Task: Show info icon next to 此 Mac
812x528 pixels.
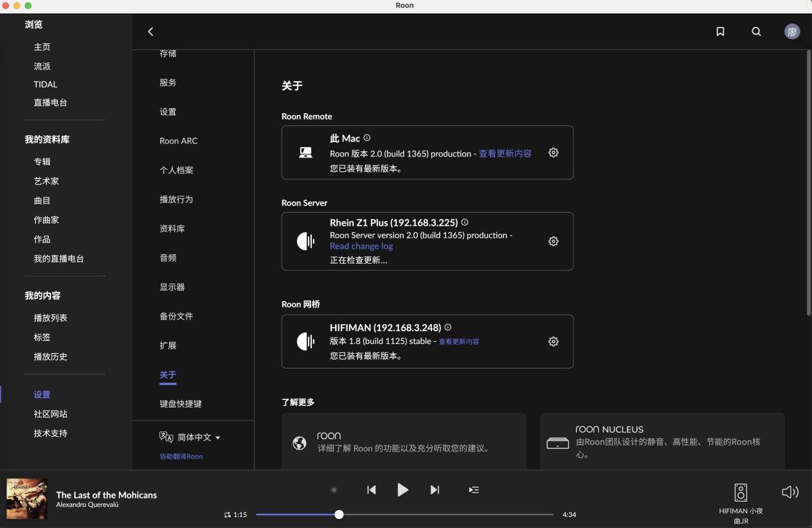Action: 367,138
